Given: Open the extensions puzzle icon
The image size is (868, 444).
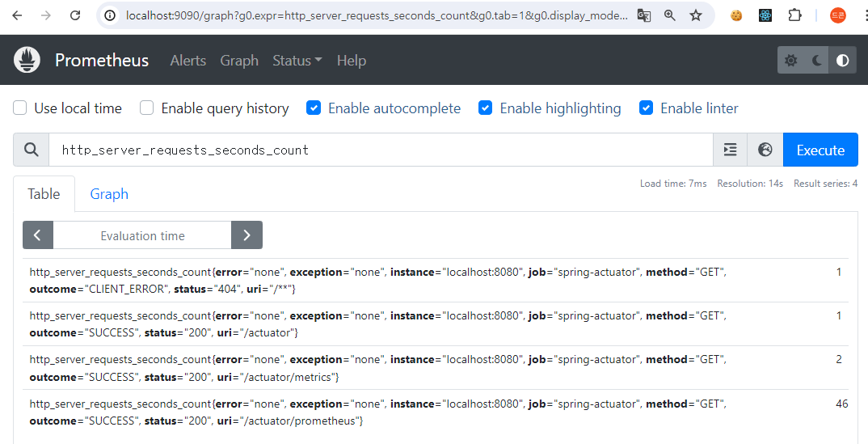Looking at the screenshot, I should click(x=795, y=15).
